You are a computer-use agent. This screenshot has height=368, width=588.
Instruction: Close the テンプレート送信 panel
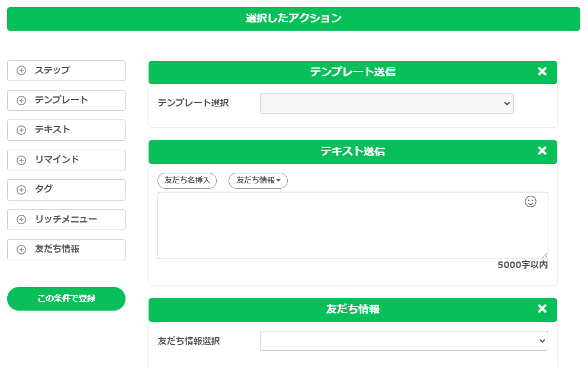click(542, 71)
